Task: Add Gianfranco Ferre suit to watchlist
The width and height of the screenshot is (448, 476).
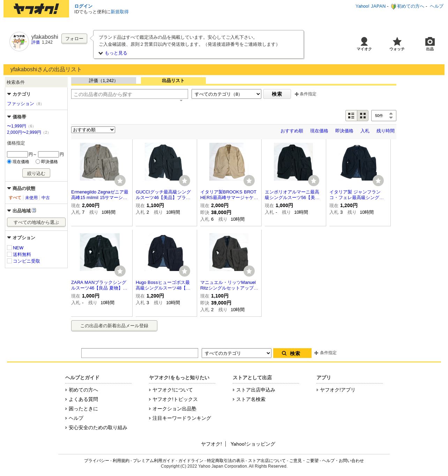Action: coord(378,181)
